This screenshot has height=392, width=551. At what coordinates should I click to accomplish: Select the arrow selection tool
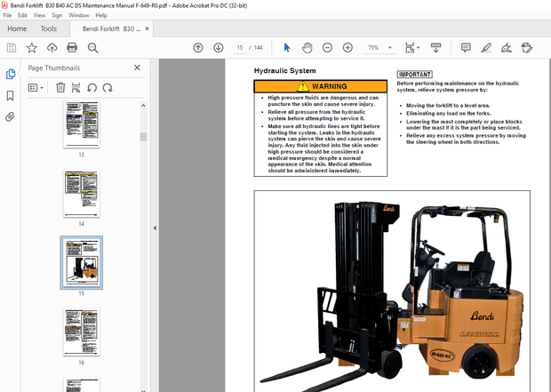(x=287, y=47)
